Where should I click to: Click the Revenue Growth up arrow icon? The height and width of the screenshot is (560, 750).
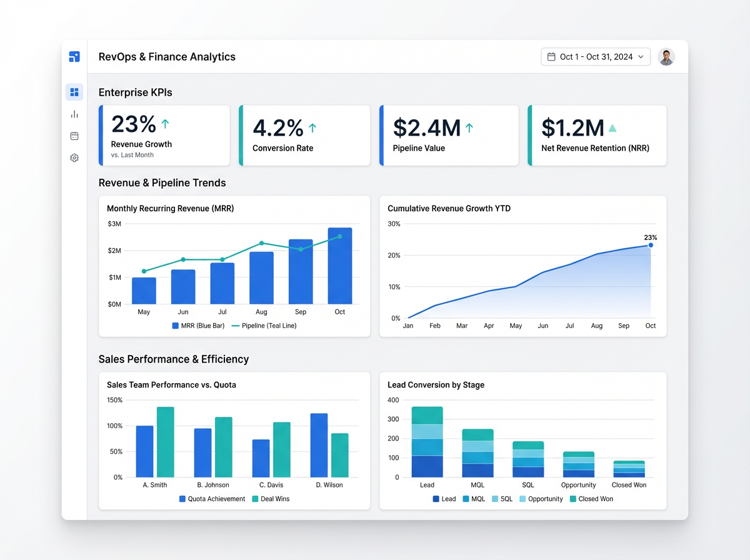(165, 124)
